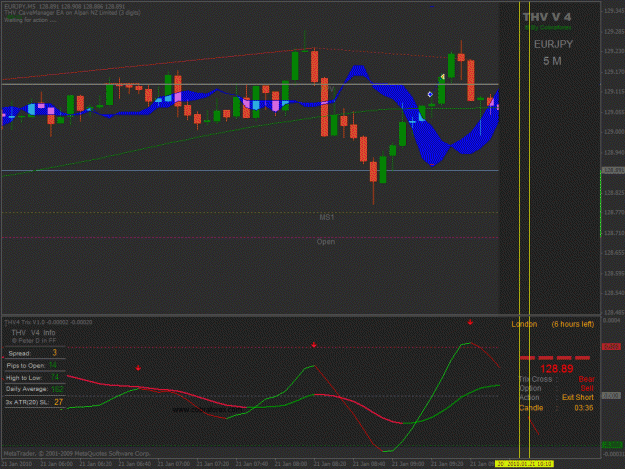This screenshot has height=469, width=625.
Task: Click the '21 Jan 08:00' time axis label
Action: pos(291,464)
